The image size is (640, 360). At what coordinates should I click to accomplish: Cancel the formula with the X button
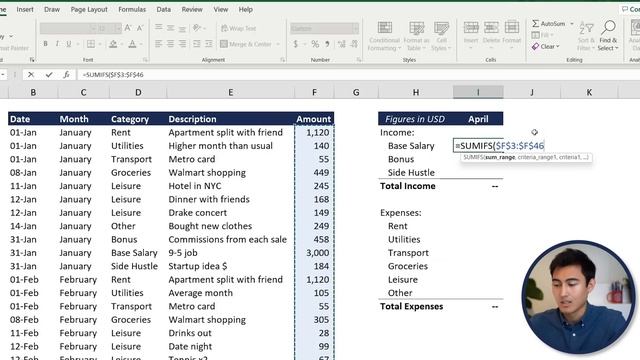point(31,75)
